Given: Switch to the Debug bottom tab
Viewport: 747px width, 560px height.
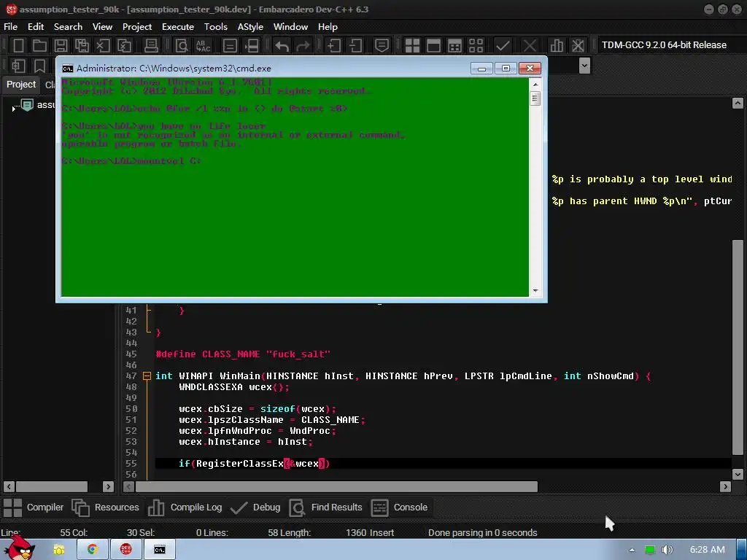Looking at the screenshot, I should click(x=255, y=507).
